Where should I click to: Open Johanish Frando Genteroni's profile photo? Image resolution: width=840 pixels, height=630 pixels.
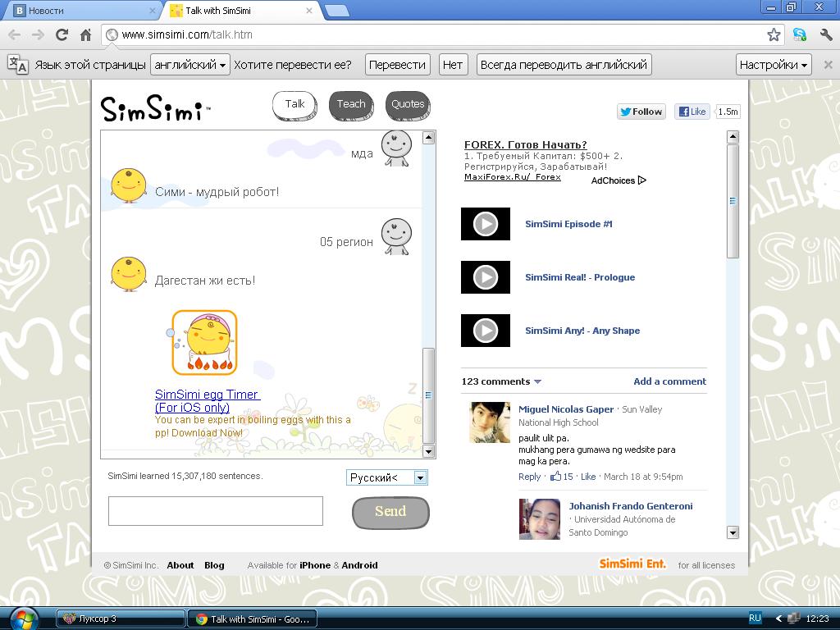(540, 519)
